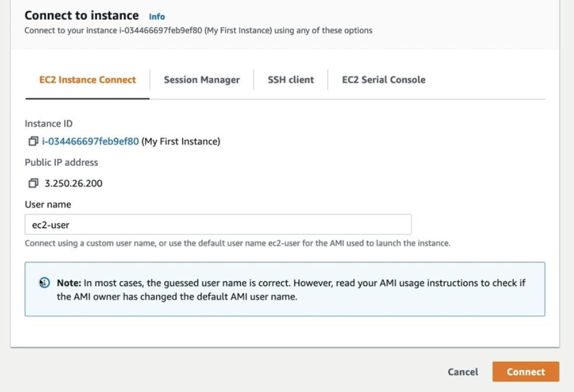574x392 pixels.
Task: Click the "User name" field label
Action: click(x=48, y=204)
